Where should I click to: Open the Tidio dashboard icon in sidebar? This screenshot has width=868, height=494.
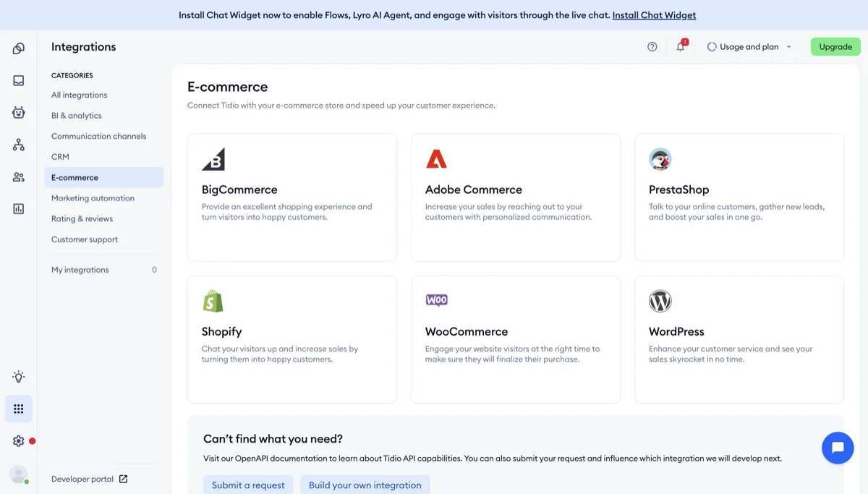19,48
